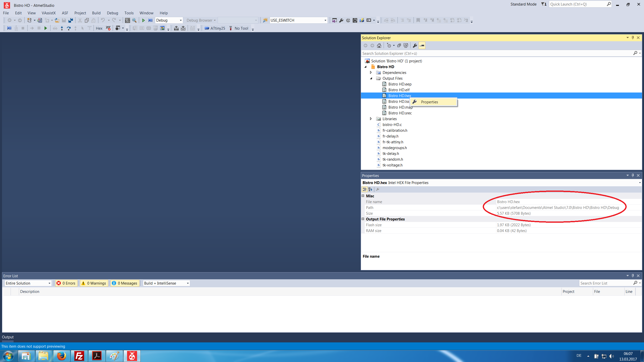The width and height of the screenshot is (644, 362).
Task: Select modegroups.h header file
Action: pyautogui.click(x=394, y=148)
